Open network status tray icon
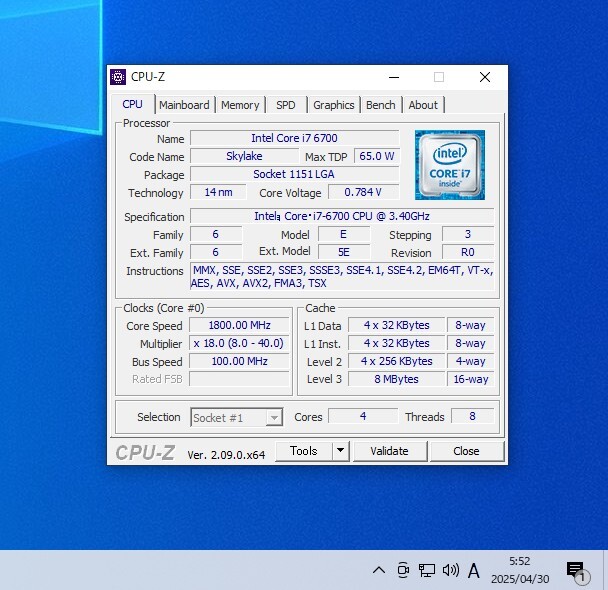The width and height of the screenshot is (608, 590). pyautogui.click(x=427, y=570)
